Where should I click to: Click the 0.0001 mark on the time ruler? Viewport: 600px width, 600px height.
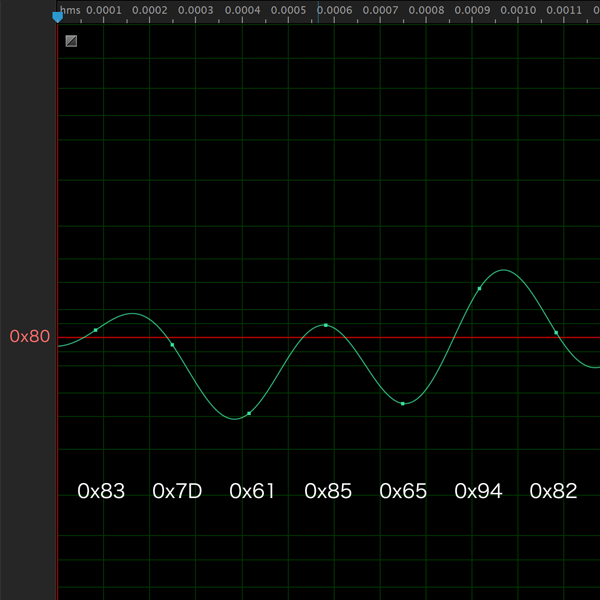[105, 10]
